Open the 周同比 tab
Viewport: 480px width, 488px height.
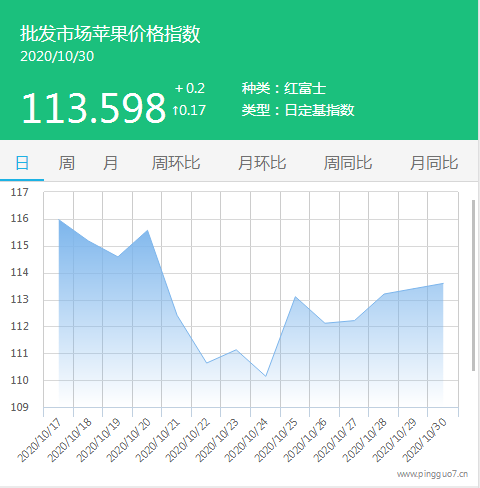tap(348, 163)
